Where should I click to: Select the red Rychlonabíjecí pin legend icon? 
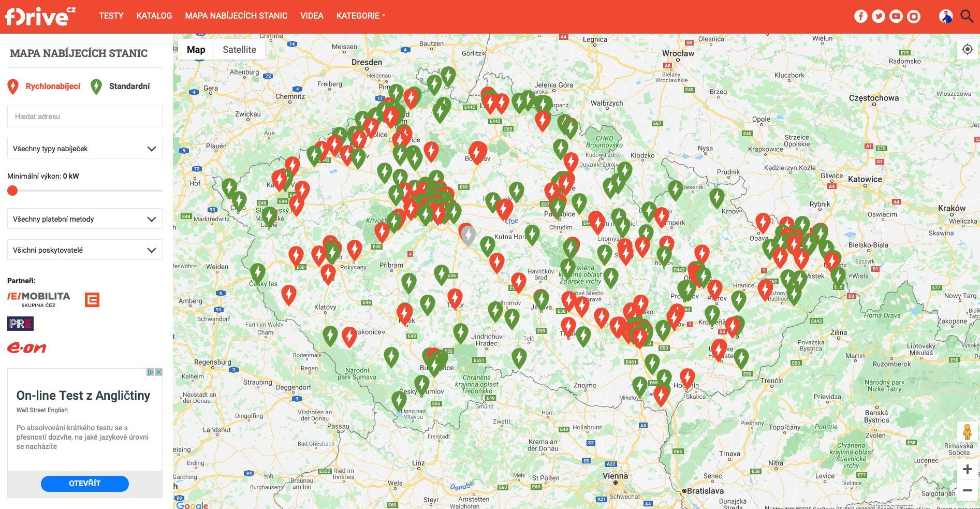point(13,85)
